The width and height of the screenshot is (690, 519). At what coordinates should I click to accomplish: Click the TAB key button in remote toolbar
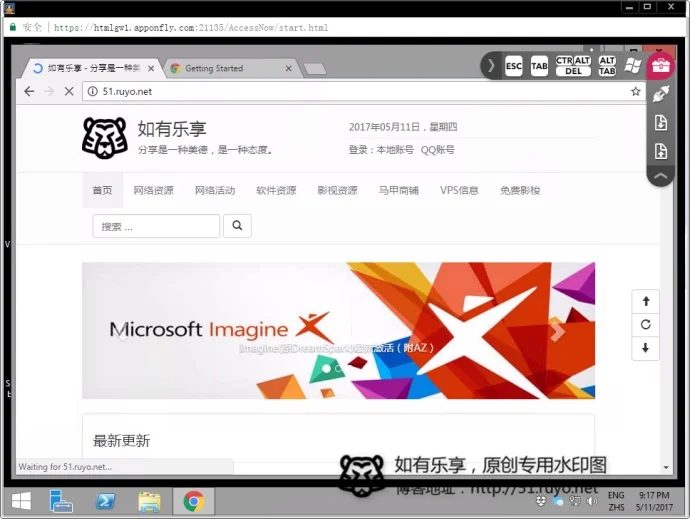539,66
